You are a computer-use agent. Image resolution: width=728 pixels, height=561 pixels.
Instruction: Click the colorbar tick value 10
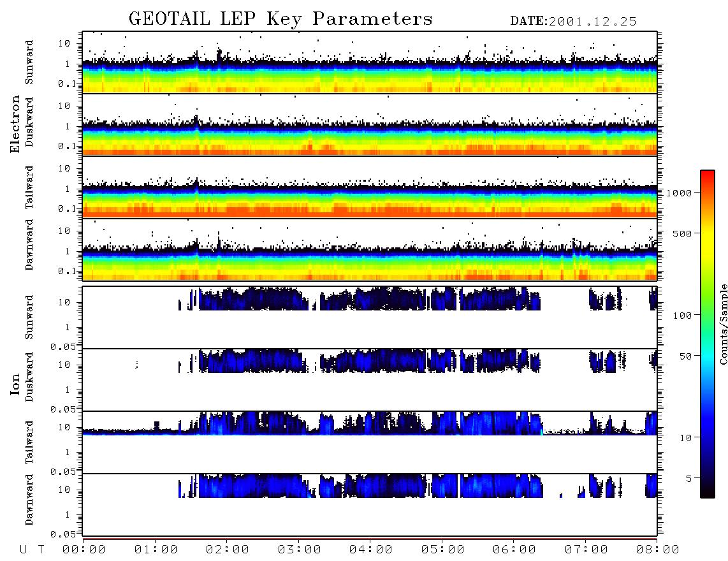click(686, 438)
